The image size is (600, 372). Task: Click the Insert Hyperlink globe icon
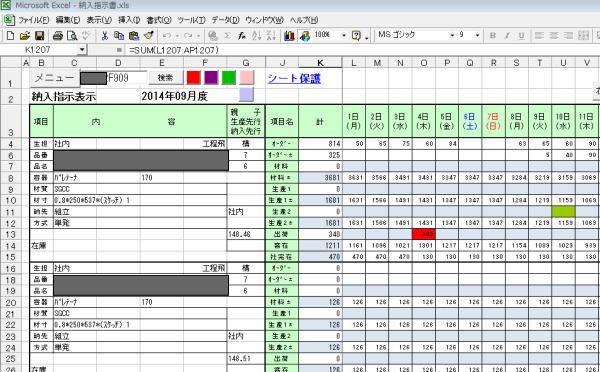(x=213, y=36)
